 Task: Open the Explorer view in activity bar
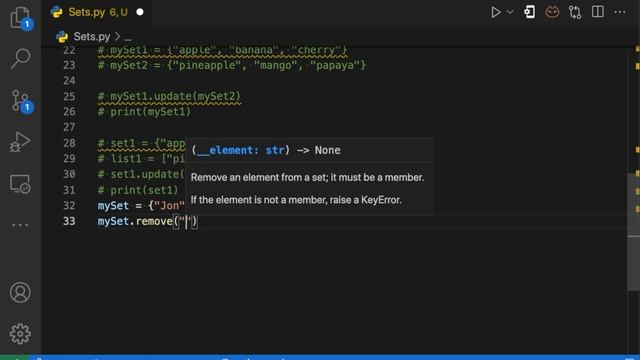coord(20,18)
